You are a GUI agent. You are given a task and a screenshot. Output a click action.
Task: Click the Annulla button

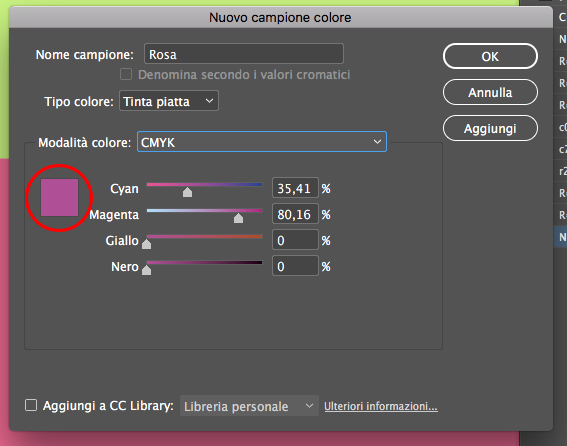click(x=490, y=93)
